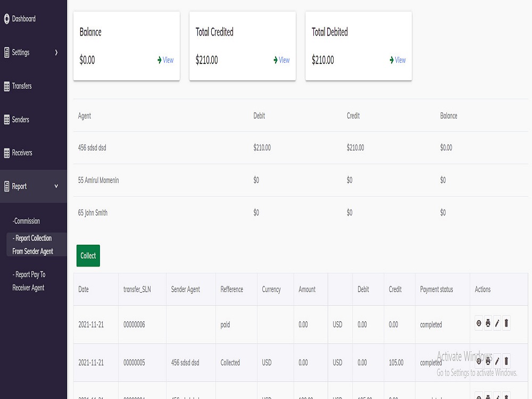Click the green Collect button
The width and height of the screenshot is (532, 399).
click(88, 256)
